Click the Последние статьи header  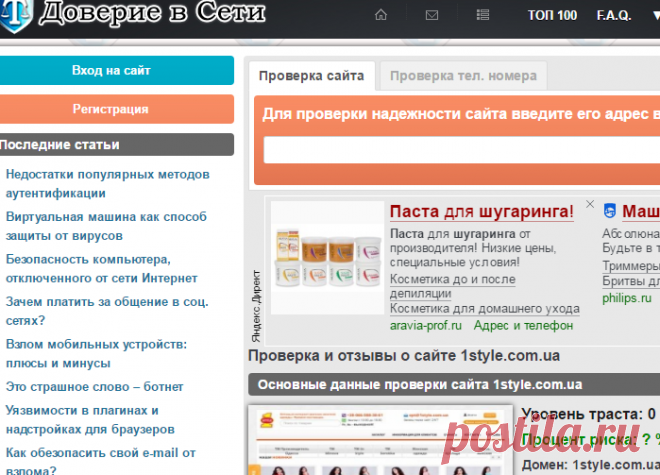(x=117, y=144)
